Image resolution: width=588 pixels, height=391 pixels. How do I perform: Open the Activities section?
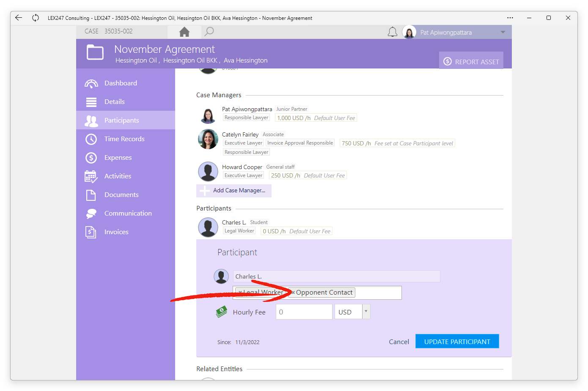126,176
